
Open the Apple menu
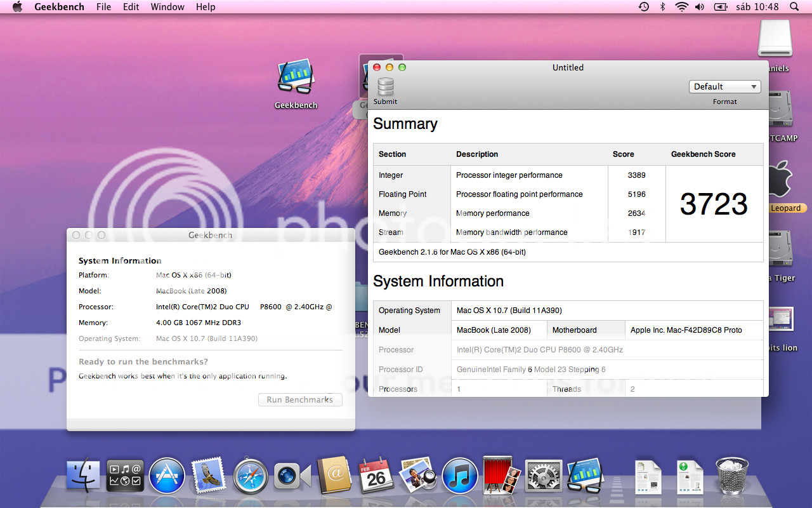click(x=17, y=6)
